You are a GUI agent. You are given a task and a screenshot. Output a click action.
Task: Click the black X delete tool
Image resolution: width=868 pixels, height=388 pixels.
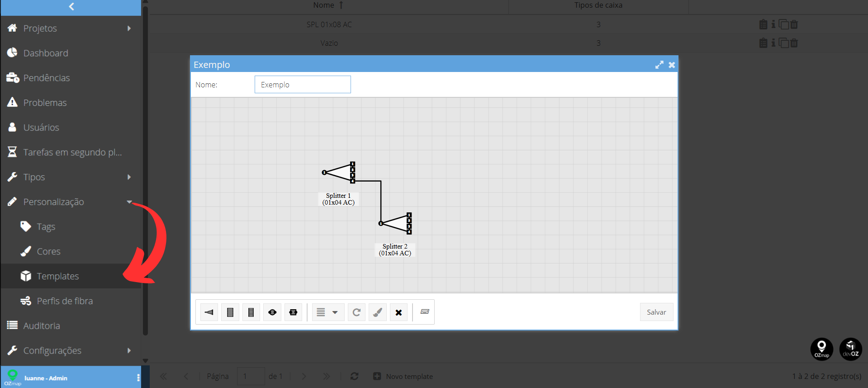coord(398,312)
